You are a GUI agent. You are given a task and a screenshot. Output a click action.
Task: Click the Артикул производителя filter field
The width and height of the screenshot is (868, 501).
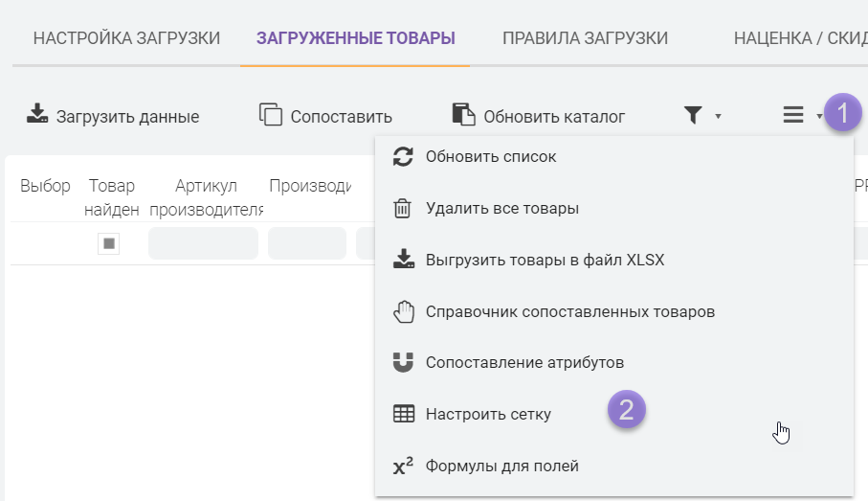pos(203,244)
